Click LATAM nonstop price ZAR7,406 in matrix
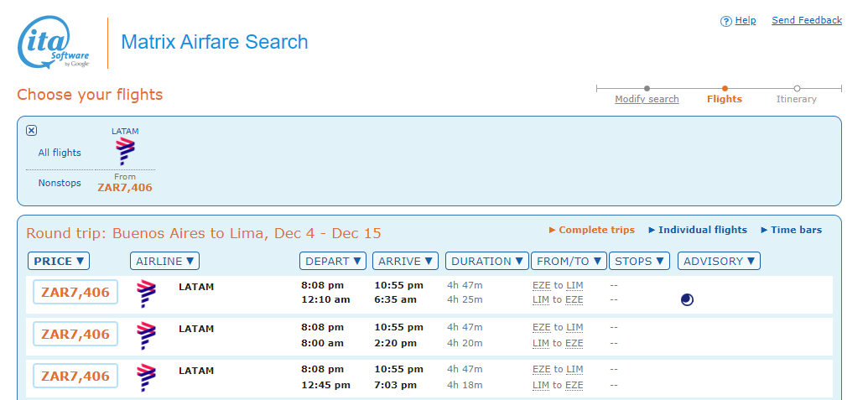Screen dimensions: 868x400 tap(125, 188)
